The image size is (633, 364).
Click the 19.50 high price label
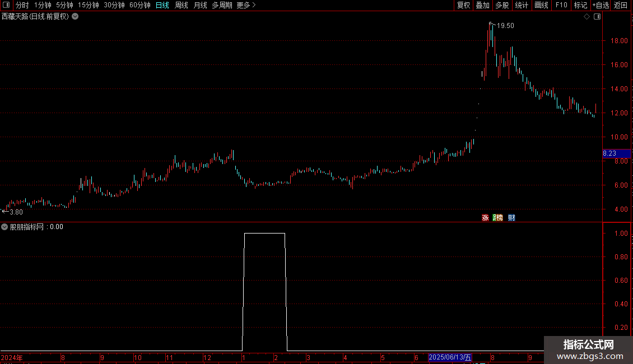(505, 26)
